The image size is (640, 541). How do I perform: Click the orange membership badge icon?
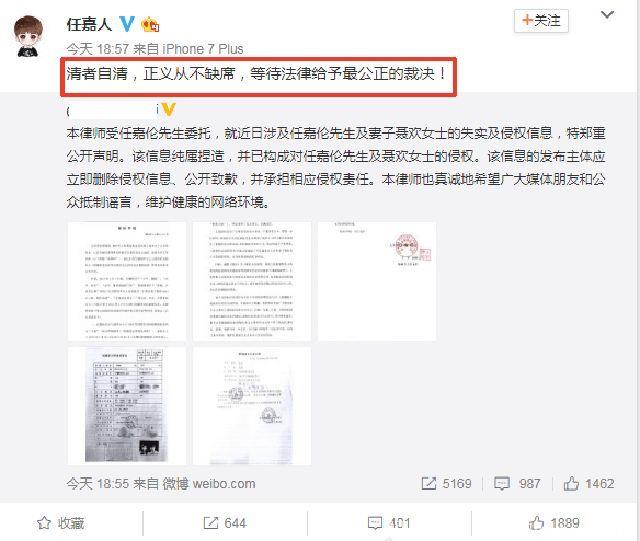(x=150, y=24)
